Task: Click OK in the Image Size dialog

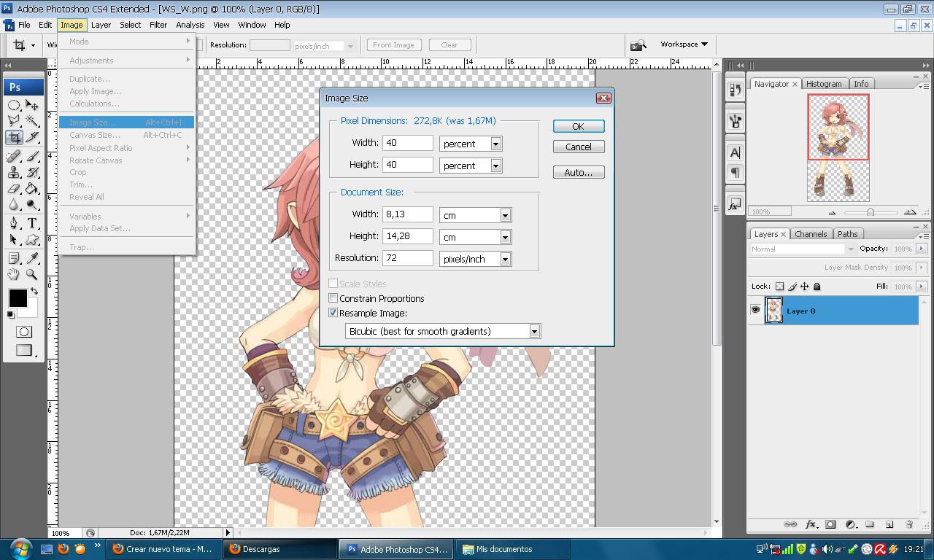Action: click(x=578, y=126)
